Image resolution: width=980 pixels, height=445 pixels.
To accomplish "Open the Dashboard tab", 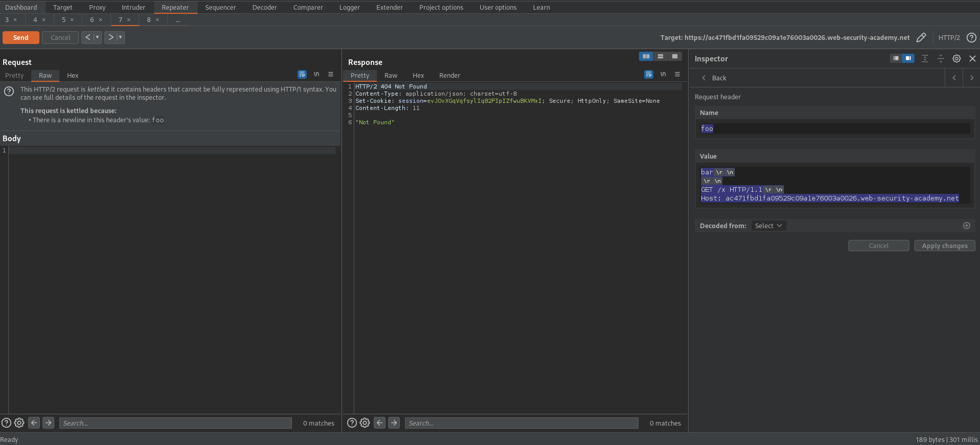I will tap(21, 7).
